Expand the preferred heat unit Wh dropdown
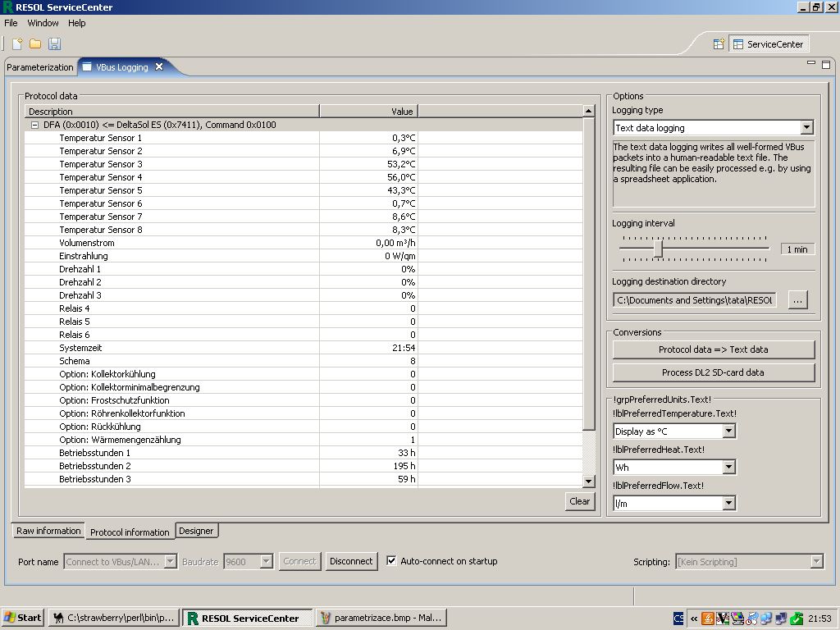 [728, 468]
